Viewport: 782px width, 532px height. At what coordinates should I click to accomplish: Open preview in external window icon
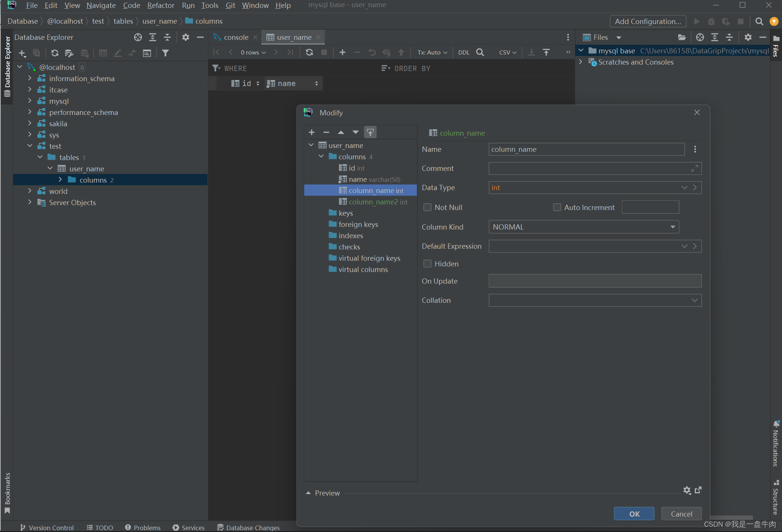coord(698,490)
